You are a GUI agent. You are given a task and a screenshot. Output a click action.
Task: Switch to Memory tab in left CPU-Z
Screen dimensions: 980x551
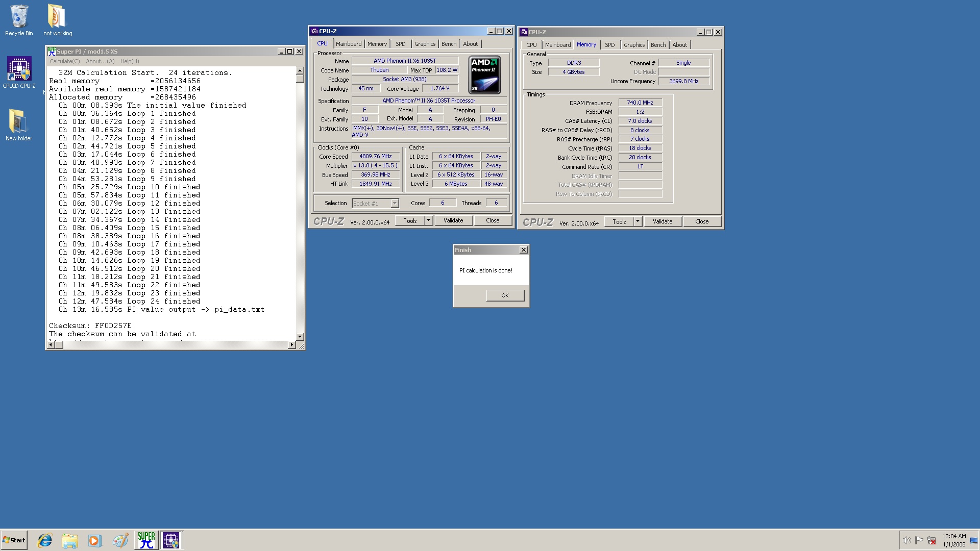[x=377, y=44]
